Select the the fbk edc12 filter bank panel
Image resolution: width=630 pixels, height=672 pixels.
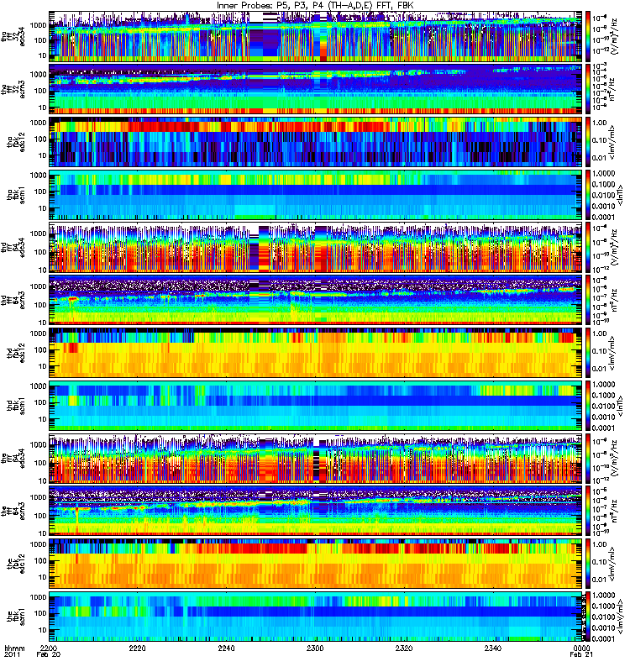(x=316, y=564)
